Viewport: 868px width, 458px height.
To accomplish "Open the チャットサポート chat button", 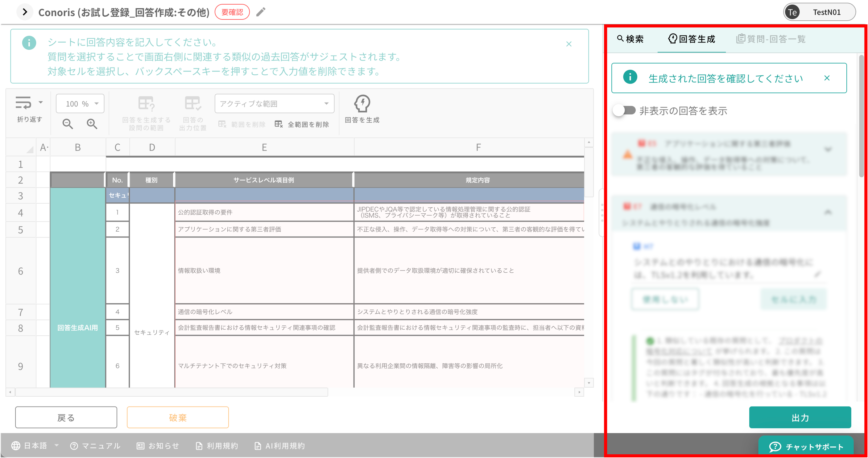I will click(x=806, y=447).
